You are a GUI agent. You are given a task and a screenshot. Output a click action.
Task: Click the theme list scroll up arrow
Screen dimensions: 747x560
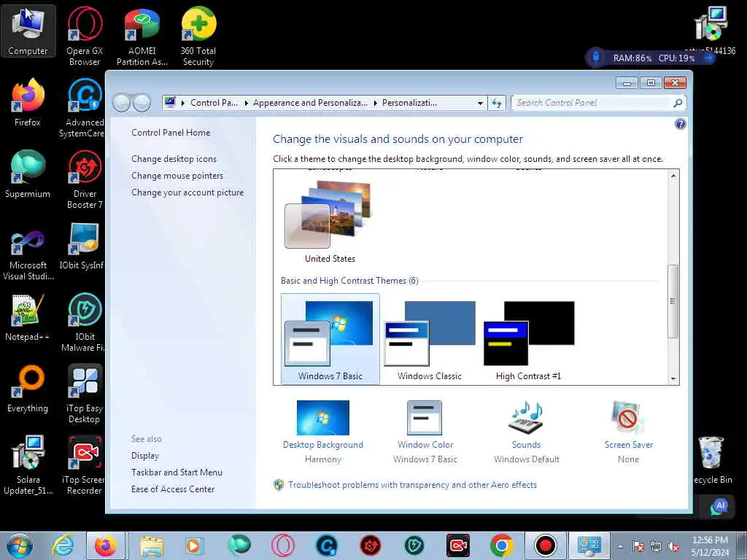673,176
